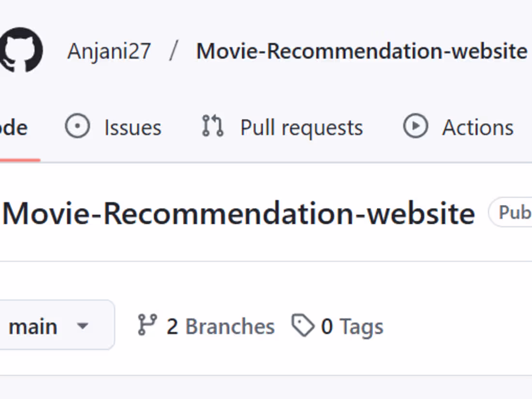Click the branch fork icon beside 2 Branches
532x399 pixels.
(x=148, y=325)
